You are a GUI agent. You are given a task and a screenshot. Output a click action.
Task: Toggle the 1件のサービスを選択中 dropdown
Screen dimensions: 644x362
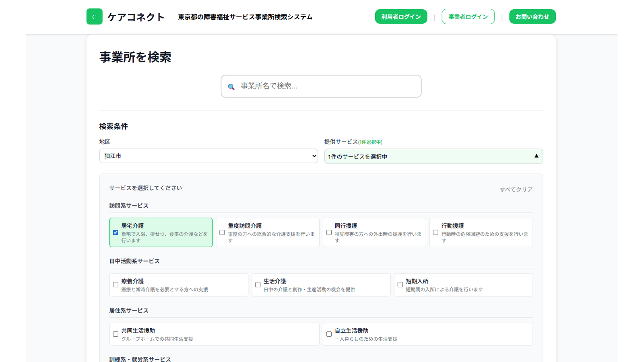(433, 156)
